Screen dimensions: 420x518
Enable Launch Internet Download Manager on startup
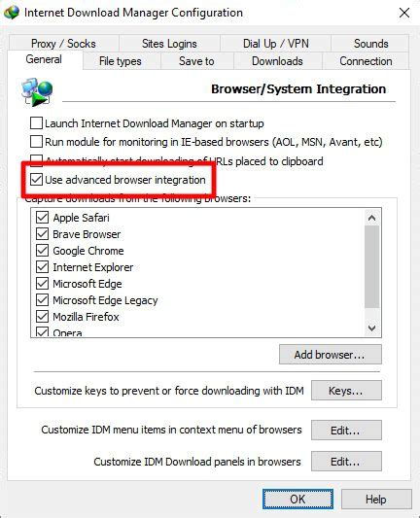tap(36, 123)
